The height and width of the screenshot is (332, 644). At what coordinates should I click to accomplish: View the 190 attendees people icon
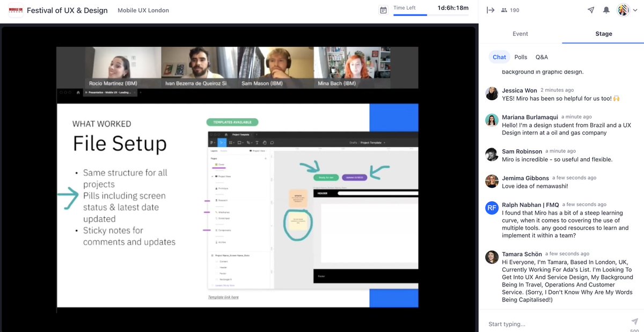coord(504,10)
